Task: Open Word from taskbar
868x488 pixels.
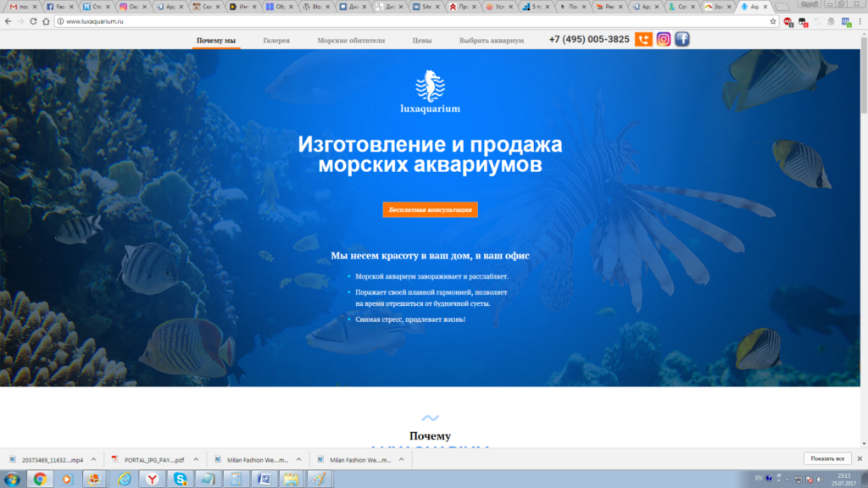Action: click(264, 480)
